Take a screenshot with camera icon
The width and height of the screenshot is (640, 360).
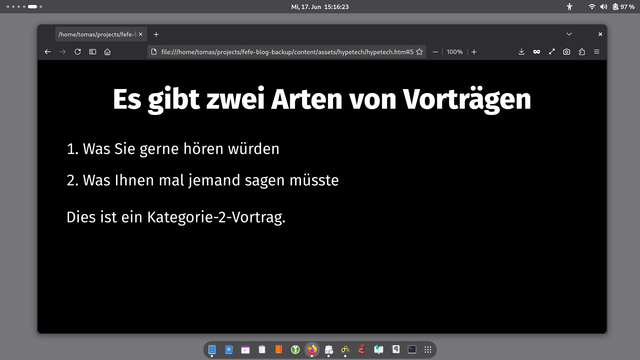567,52
